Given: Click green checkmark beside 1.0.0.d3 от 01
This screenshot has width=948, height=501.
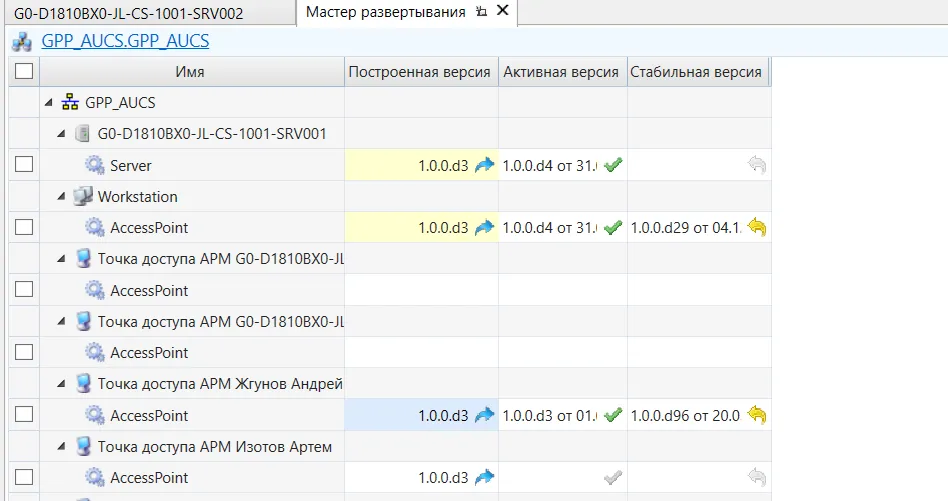Looking at the screenshot, I should (613, 415).
